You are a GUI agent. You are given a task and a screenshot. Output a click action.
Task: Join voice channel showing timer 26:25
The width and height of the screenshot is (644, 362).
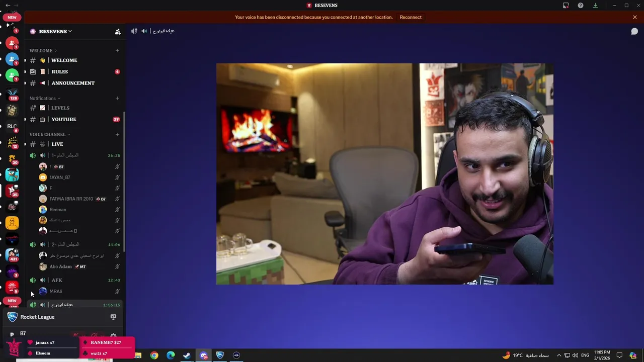[x=74, y=155]
